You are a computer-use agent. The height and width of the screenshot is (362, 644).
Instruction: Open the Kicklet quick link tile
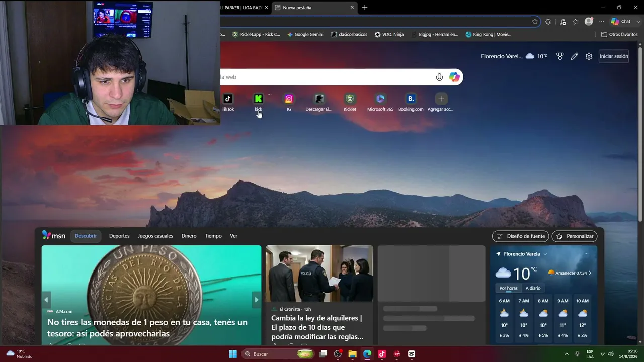point(350,102)
